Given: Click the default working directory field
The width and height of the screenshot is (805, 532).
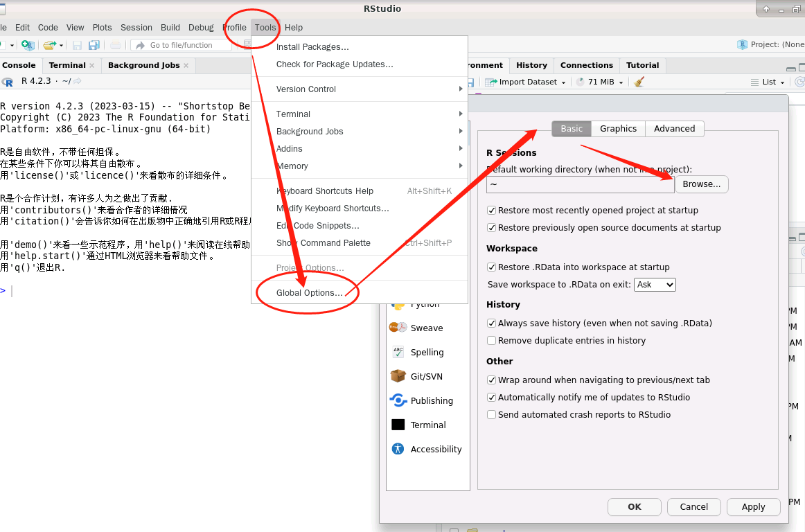Looking at the screenshot, I should click(580, 184).
